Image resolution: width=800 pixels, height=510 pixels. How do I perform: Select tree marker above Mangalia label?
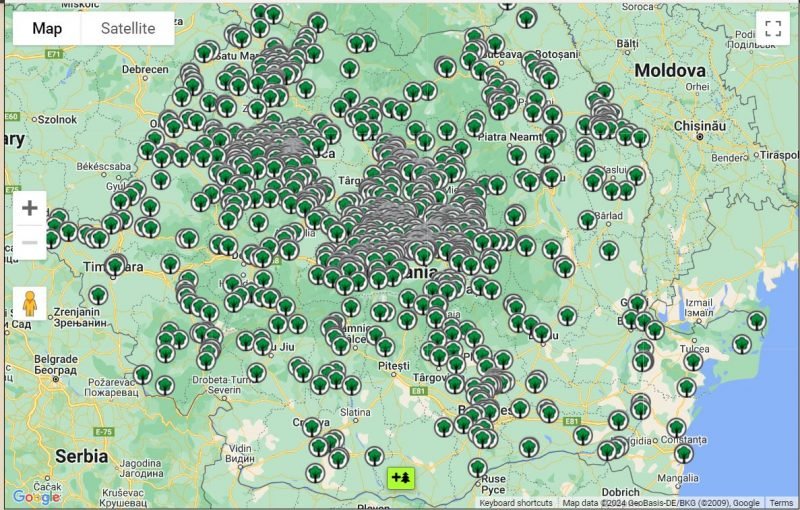pos(684,453)
